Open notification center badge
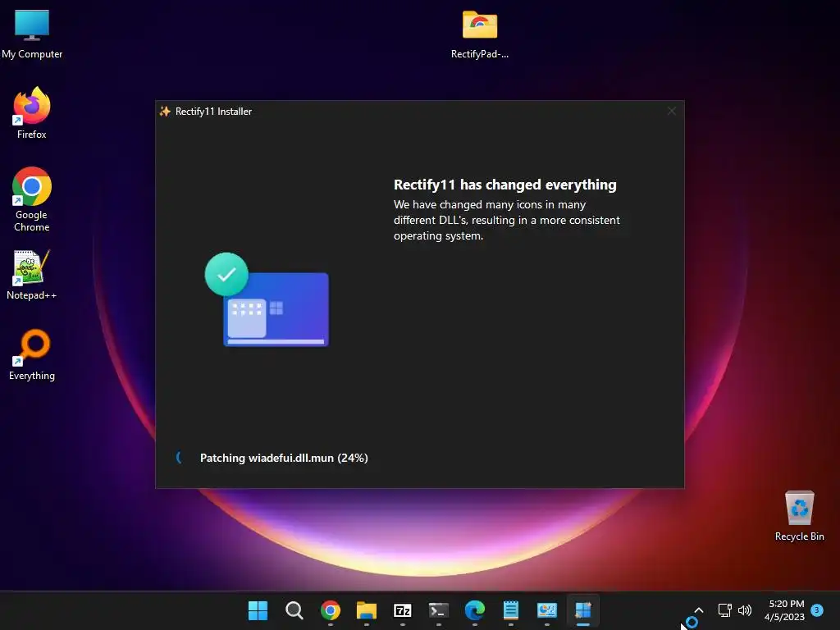Image resolution: width=840 pixels, height=630 pixels. [817, 610]
